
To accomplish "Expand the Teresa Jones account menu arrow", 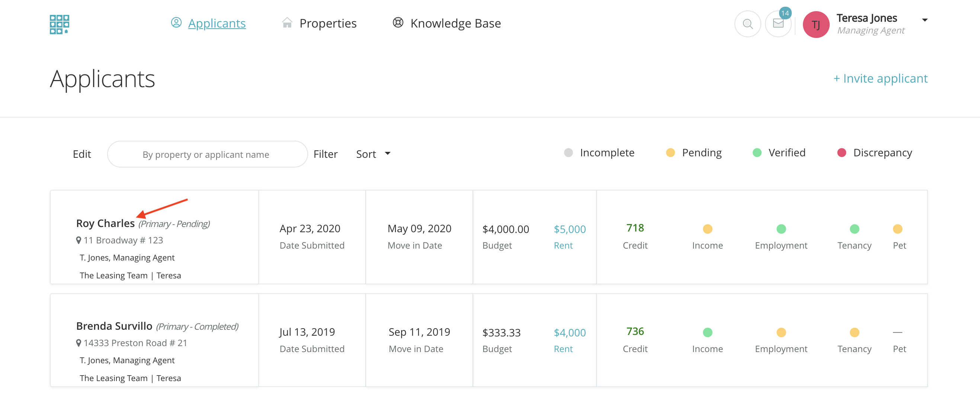I will click(925, 20).
